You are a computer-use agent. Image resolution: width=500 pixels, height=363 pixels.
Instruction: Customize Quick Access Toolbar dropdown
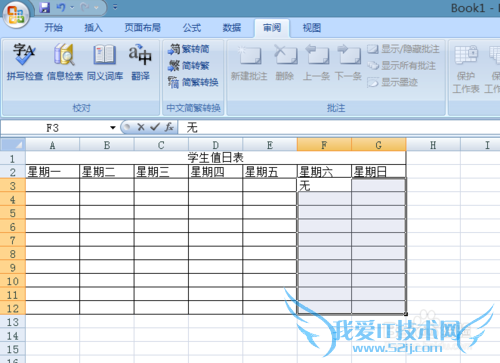pyautogui.click(x=115, y=7)
